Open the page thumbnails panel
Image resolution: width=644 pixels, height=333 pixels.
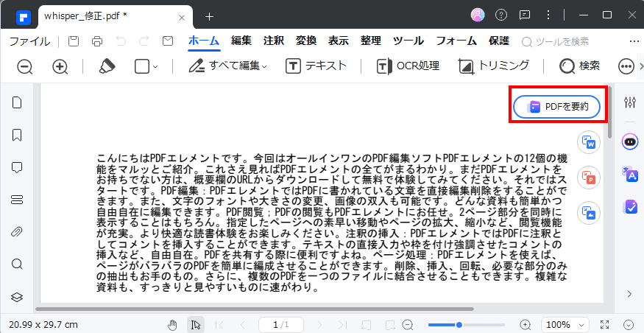17,102
